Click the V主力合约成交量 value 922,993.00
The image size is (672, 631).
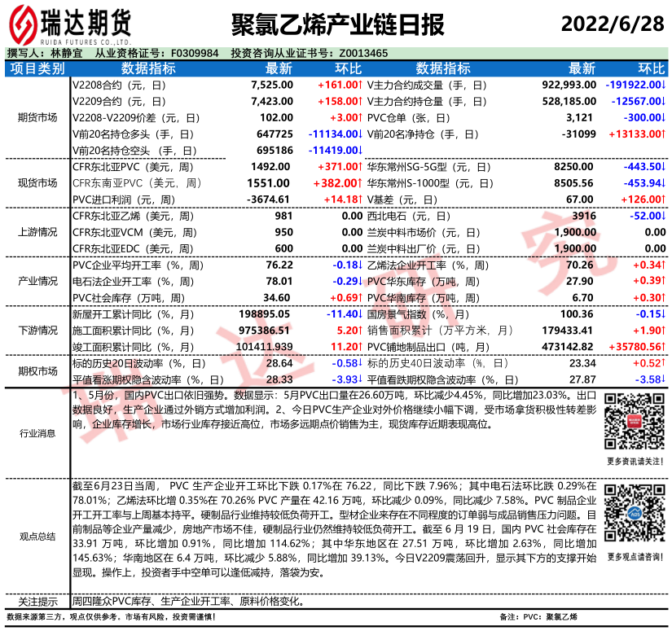569,84
